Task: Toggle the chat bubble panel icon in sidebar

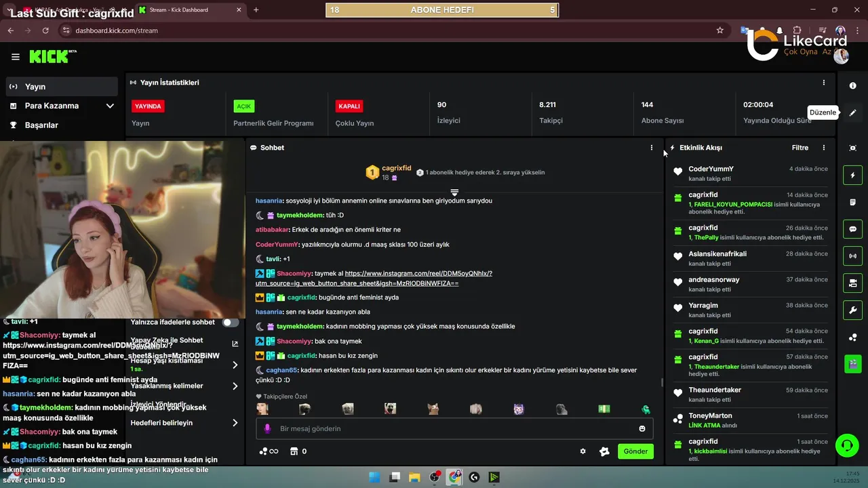Action: pyautogui.click(x=853, y=229)
